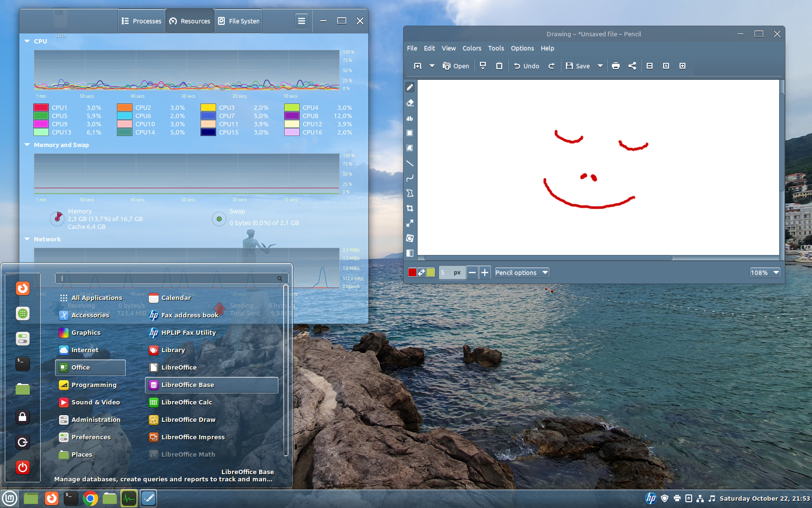Click the original zoom (1) icon
The height and width of the screenshot is (508, 812).
click(666, 66)
